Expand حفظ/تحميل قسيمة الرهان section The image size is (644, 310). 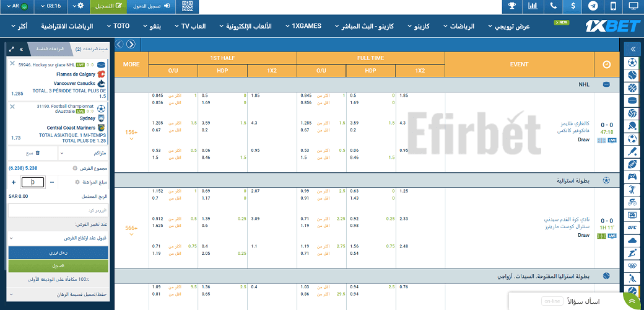click(x=58, y=294)
